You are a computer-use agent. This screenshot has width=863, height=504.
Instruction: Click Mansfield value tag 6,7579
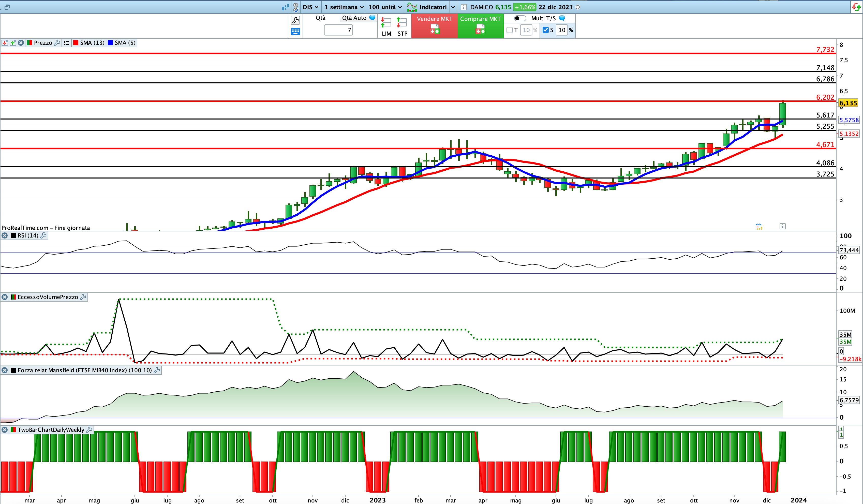pyautogui.click(x=849, y=400)
